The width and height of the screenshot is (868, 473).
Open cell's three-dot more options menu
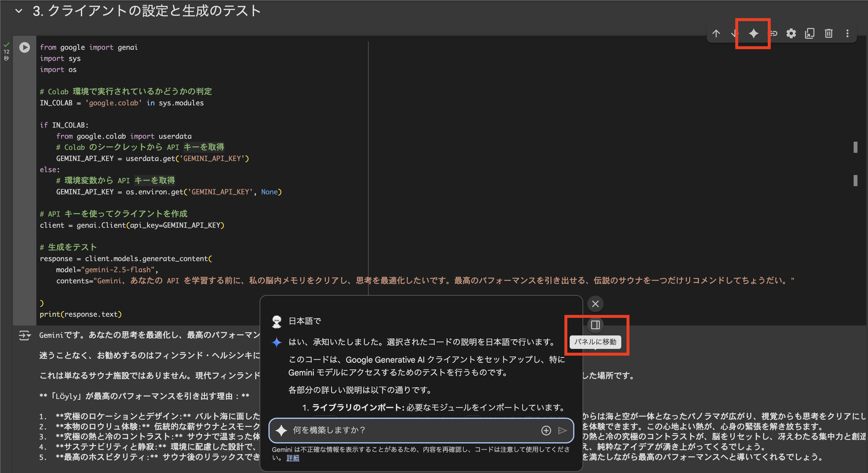[x=847, y=33]
